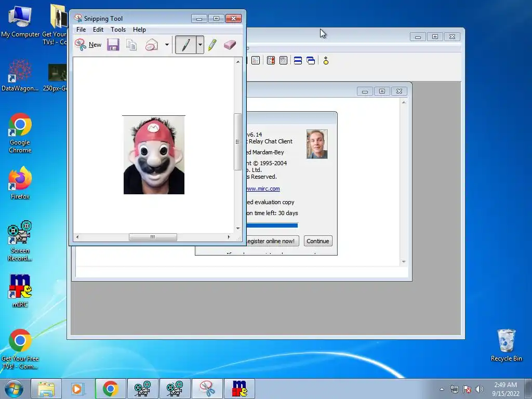Click the Snipping Tool scroll left arrow
The image size is (532, 399).
pyautogui.click(x=77, y=237)
